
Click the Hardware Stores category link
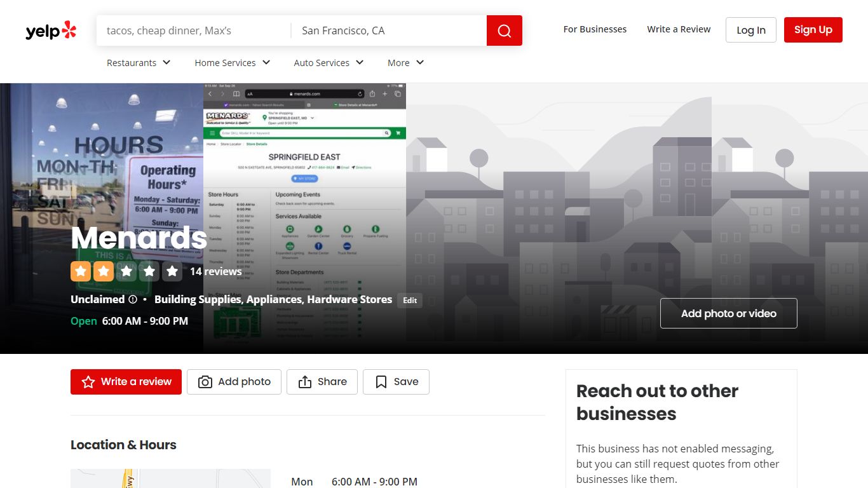(349, 299)
